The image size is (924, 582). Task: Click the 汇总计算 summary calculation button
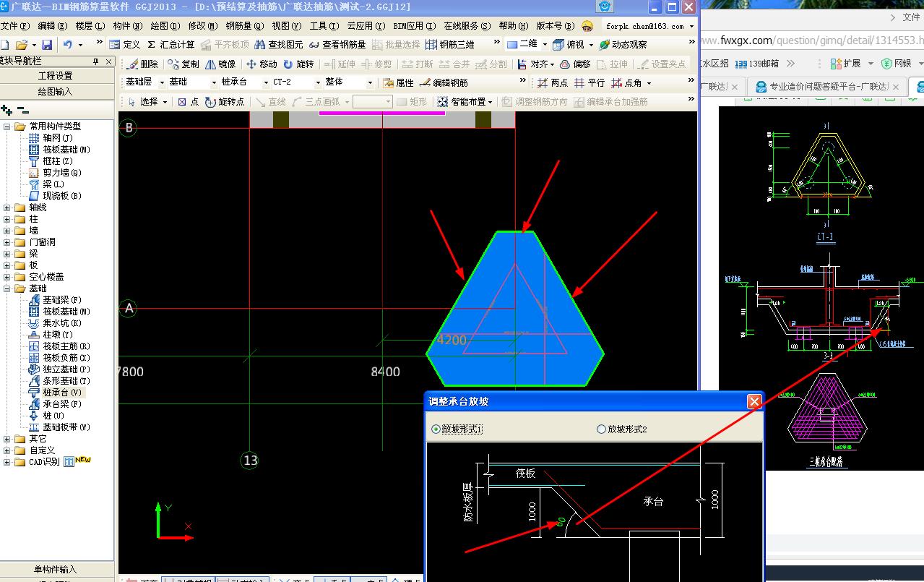(171, 45)
